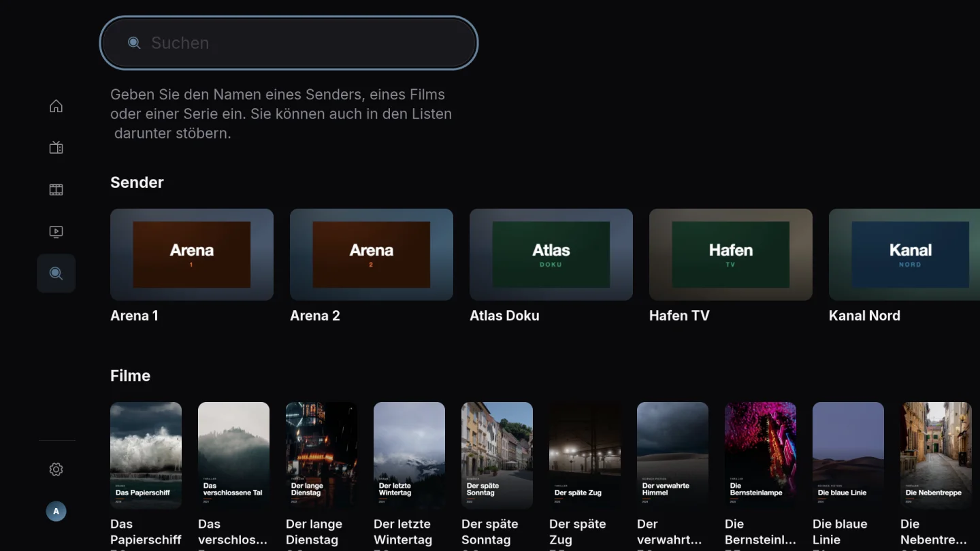
Task: Click the Kanal Nord title text
Action: click(864, 316)
